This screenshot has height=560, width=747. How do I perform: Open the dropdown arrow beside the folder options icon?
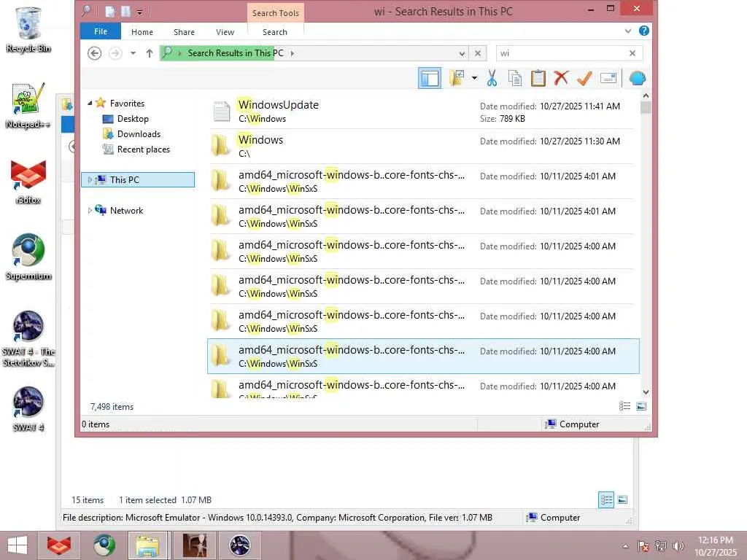point(474,78)
